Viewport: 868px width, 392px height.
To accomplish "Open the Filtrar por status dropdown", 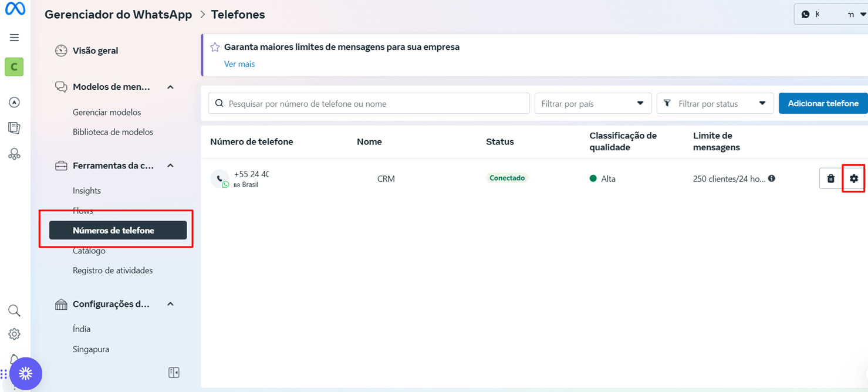I will tap(715, 103).
